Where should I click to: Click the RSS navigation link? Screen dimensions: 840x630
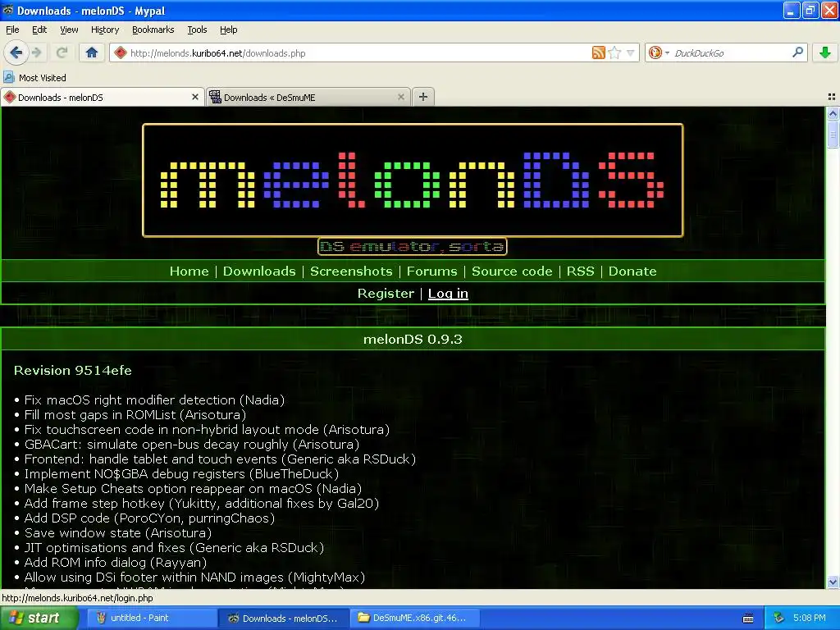pos(580,271)
